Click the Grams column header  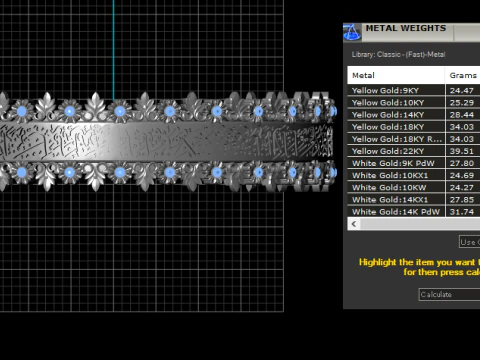(463, 75)
